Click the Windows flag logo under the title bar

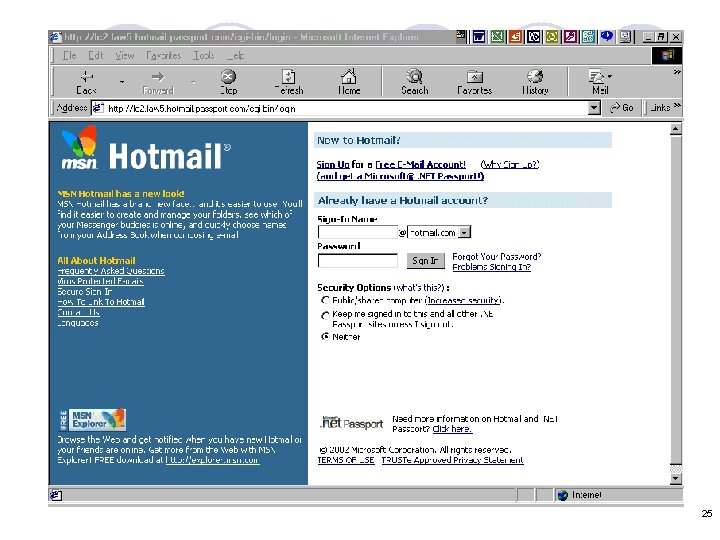[667, 56]
